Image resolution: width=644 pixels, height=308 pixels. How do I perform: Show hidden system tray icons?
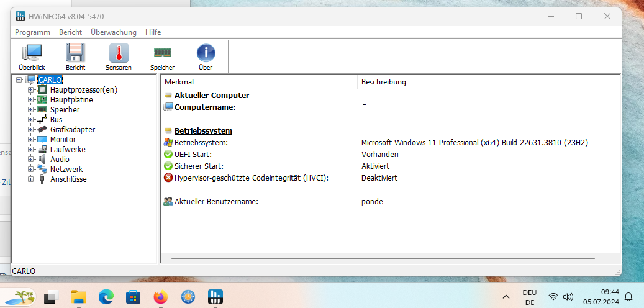point(506,296)
